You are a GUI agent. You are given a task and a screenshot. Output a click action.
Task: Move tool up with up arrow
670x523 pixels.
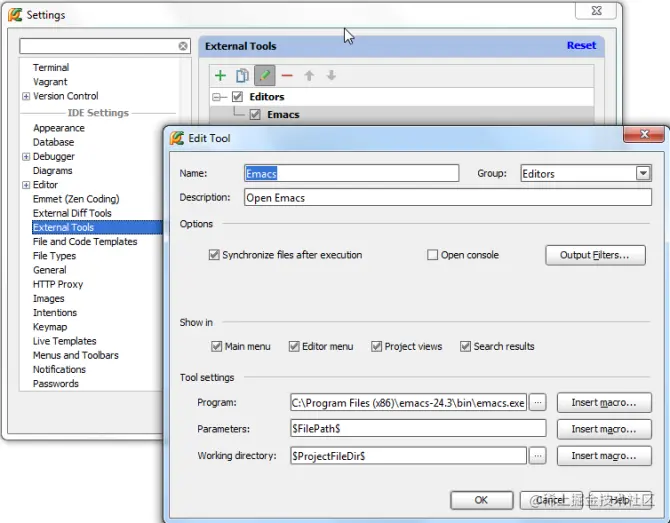point(309,76)
